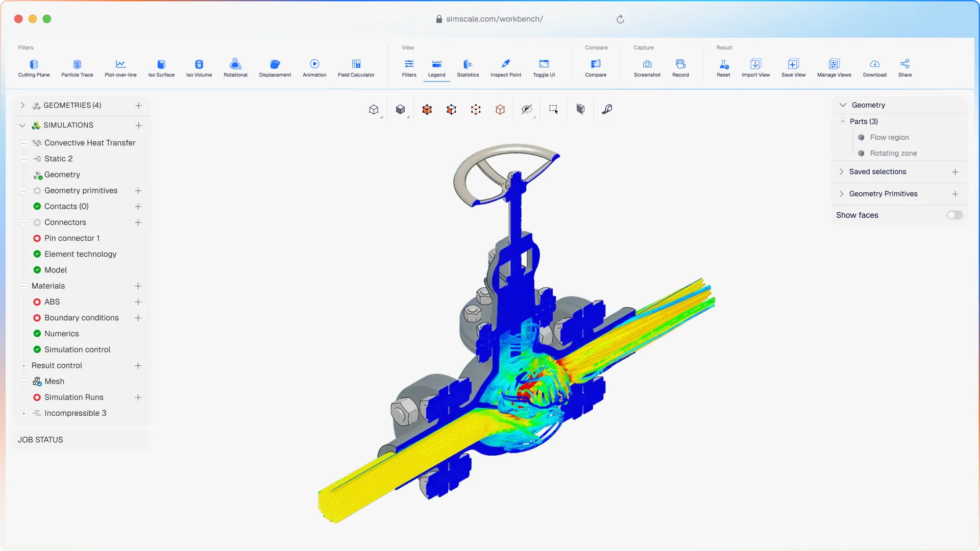This screenshot has height=551, width=980.
Task: Collapse the Convective Heat Transfer simulation
Action: (x=24, y=143)
